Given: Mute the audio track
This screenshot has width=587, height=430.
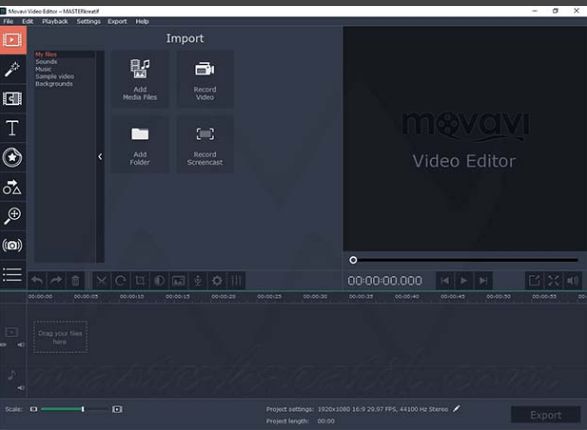Looking at the screenshot, I should tap(21, 388).
